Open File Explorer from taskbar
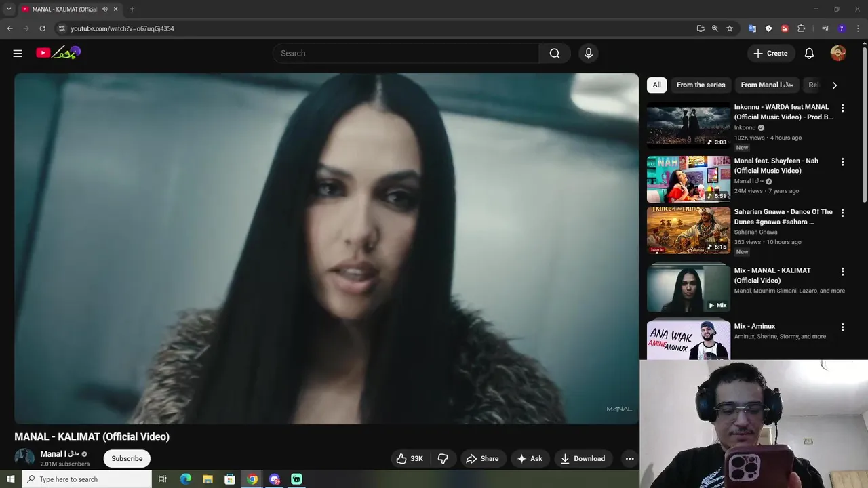The image size is (868, 488). [x=208, y=479]
